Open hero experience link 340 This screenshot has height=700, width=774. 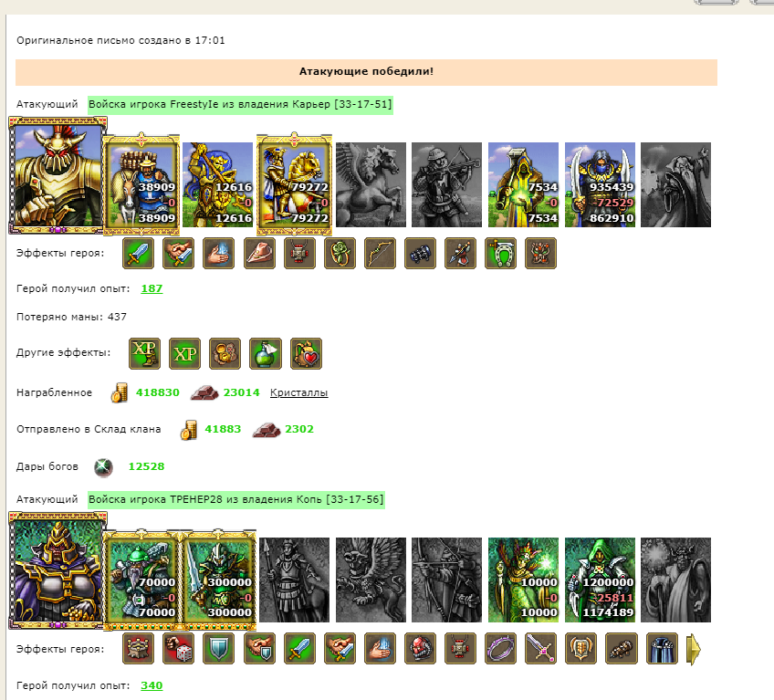point(152,685)
